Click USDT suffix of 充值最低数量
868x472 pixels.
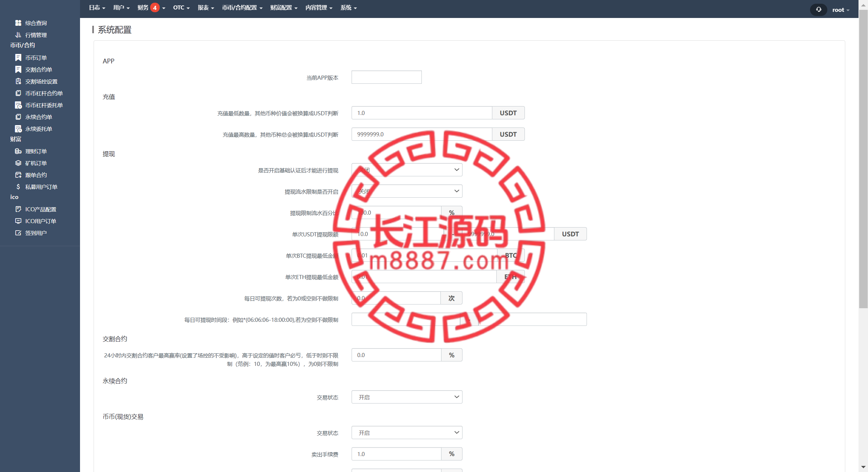508,113
